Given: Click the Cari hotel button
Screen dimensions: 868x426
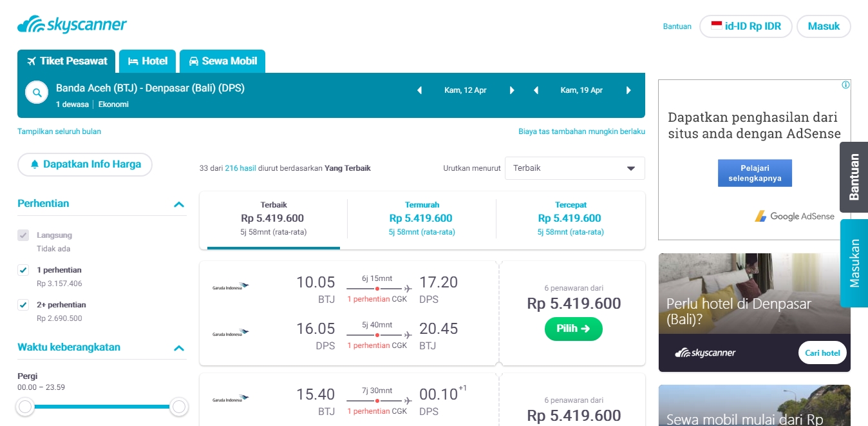Looking at the screenshot, I should coord(822,353).
